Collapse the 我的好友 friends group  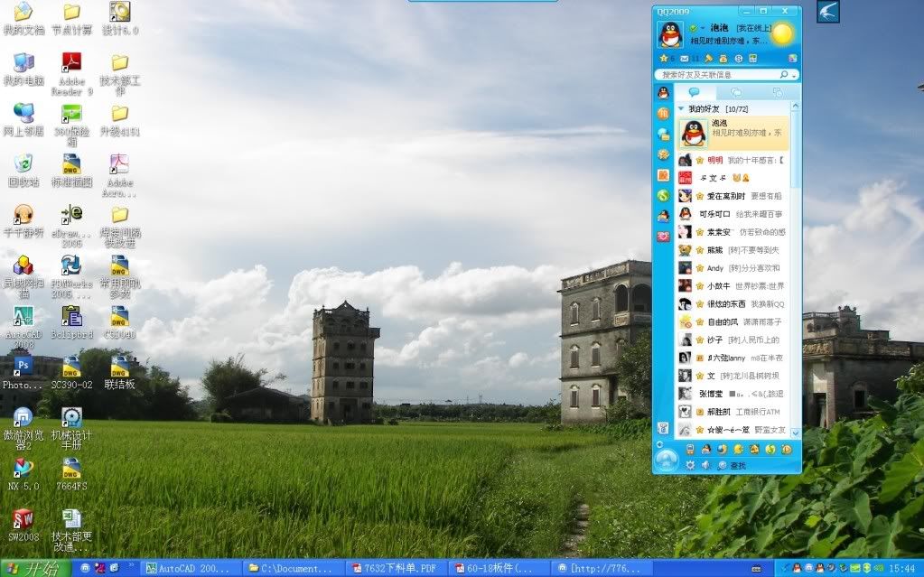pyautogui.click(x=681, y=108)
